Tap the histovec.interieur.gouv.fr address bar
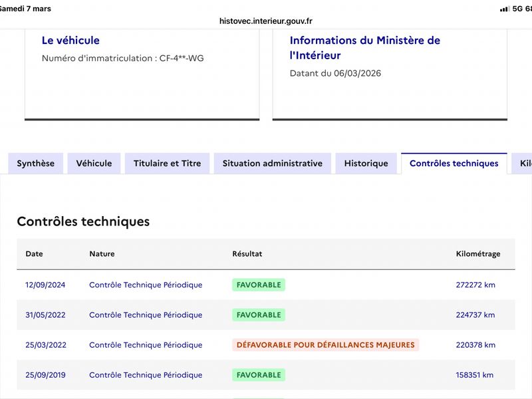 click(x=266, y=21)
